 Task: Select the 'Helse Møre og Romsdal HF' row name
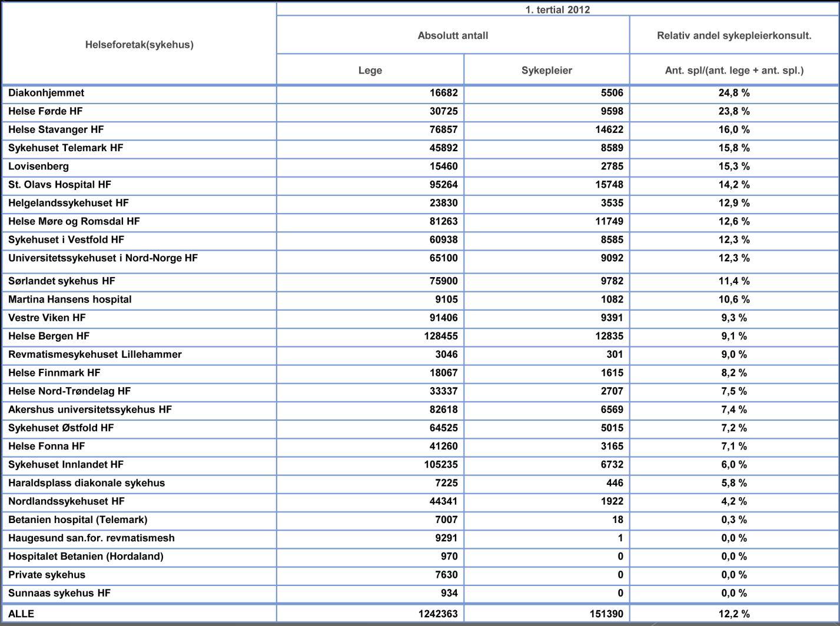point(74,221)
